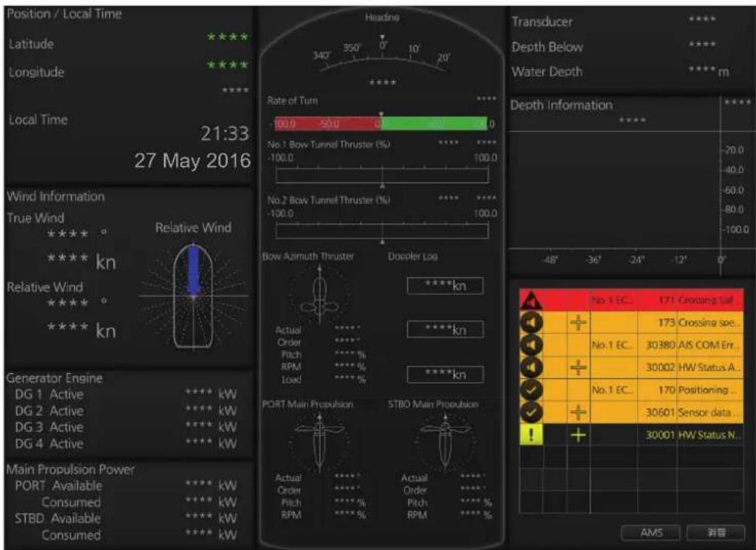This screenshot has height=550, width=756.
Task: Click the No.1 Bow Tunnel Thruster gauge bar
Action: (382, 175)
